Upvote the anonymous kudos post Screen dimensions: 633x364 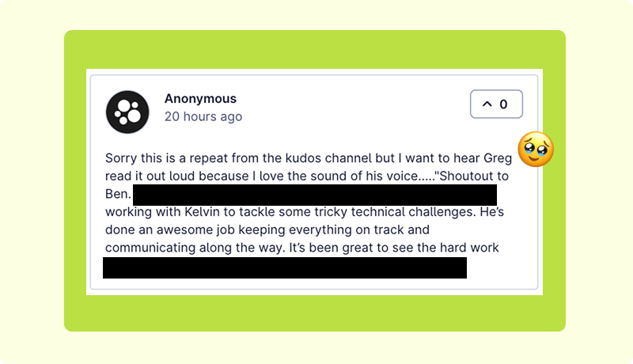pos(496,104)
